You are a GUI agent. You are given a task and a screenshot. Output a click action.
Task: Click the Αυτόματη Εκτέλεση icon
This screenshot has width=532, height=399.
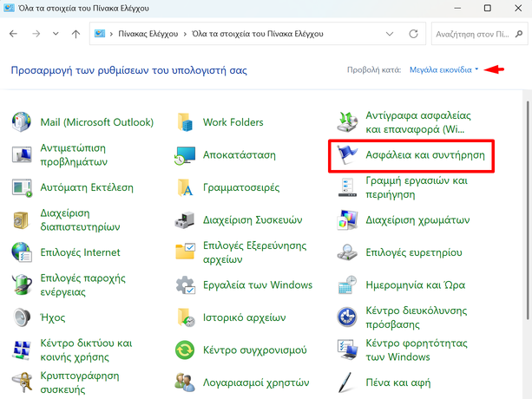click(22, 187)
